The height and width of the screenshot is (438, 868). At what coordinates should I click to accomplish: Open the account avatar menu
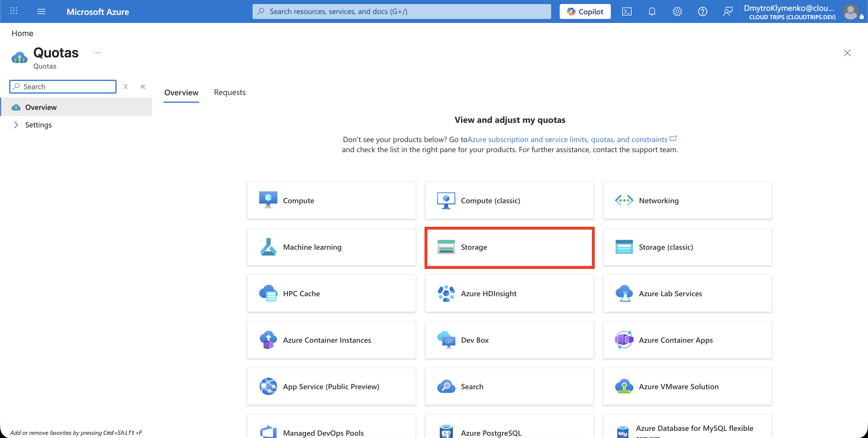(x=851, y=11)
